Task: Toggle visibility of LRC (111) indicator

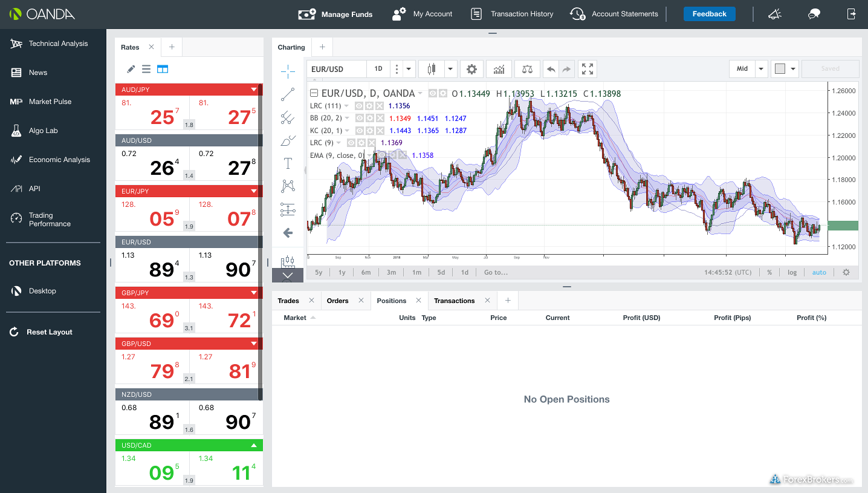Action: point(359,106)
